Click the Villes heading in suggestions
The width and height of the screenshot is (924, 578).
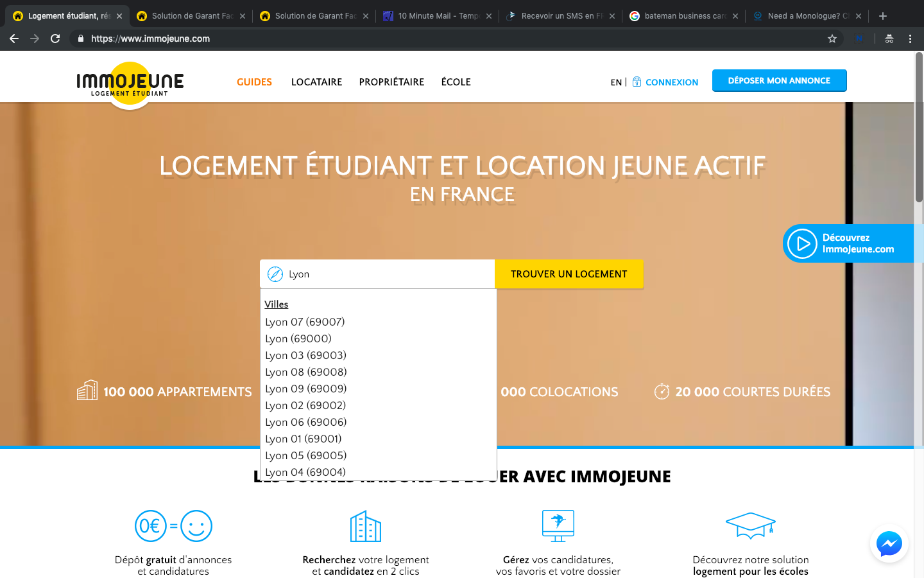coord(277,304)
